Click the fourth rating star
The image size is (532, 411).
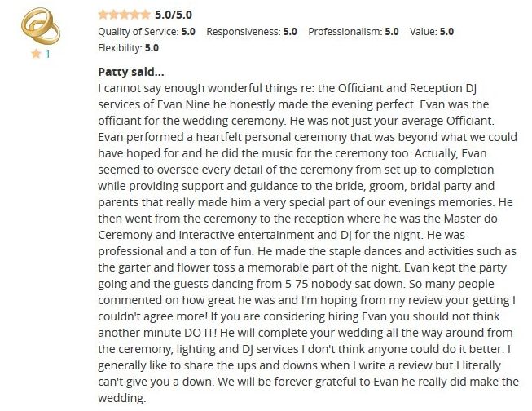point(134,15)
